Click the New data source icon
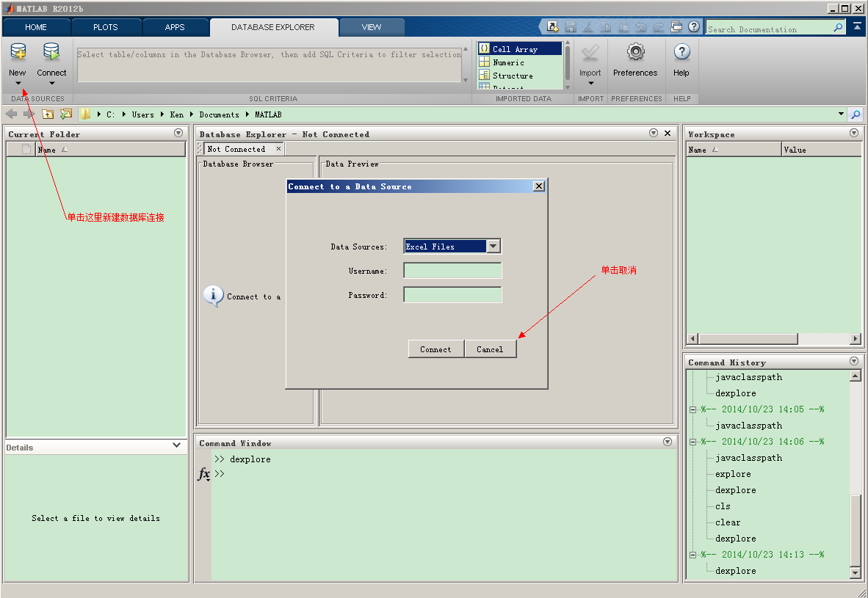Image resolution: width=868 pixels, height=598 pixels. (18, 52)
